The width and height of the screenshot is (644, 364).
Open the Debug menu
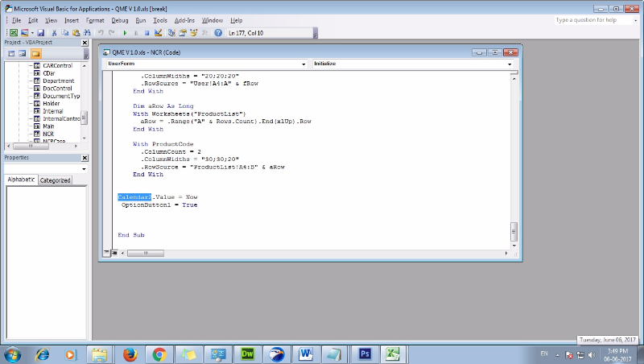119,19
